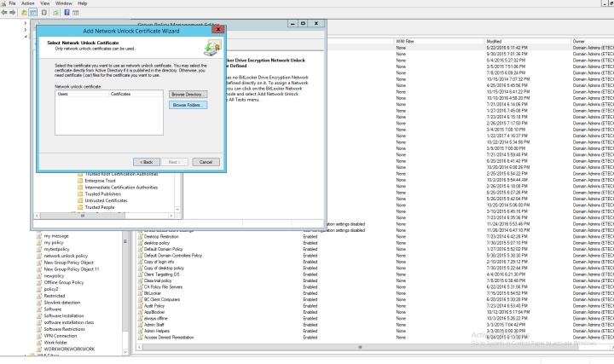
Task: Click the Users column header in wizard list
Action: (x=82, y=94)
